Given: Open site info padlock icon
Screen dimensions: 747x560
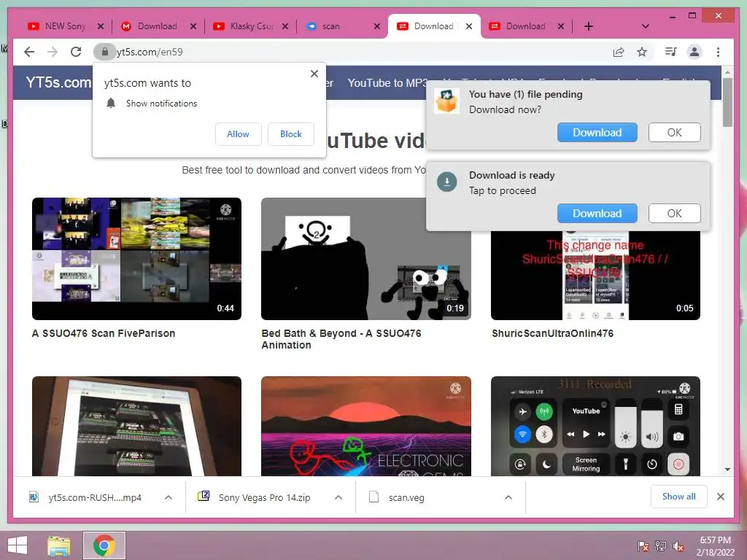Looking at the screenshot, I should click(105, 52).
